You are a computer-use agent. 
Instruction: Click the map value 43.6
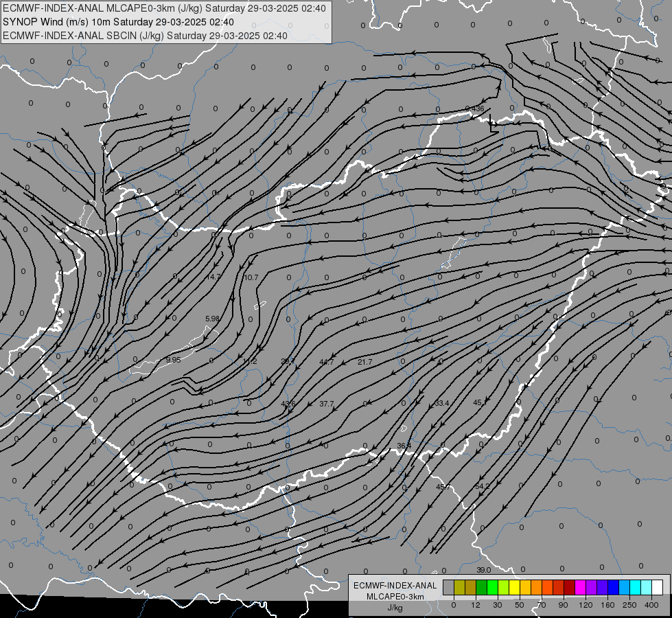pyautogui.click(x=288, y=404)
